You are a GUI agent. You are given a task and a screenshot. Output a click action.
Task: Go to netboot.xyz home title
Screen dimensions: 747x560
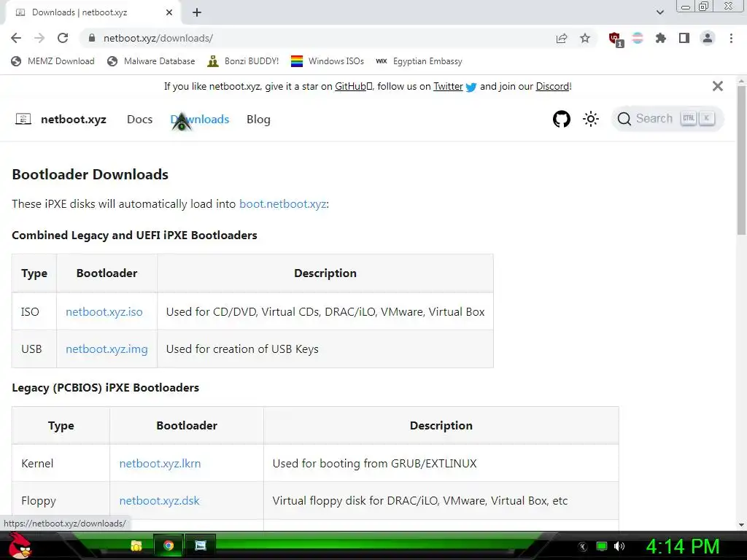point(74,119)
